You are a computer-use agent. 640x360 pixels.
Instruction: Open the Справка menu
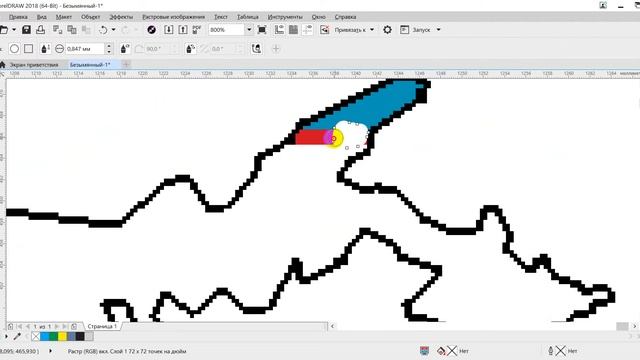point(345,17)
